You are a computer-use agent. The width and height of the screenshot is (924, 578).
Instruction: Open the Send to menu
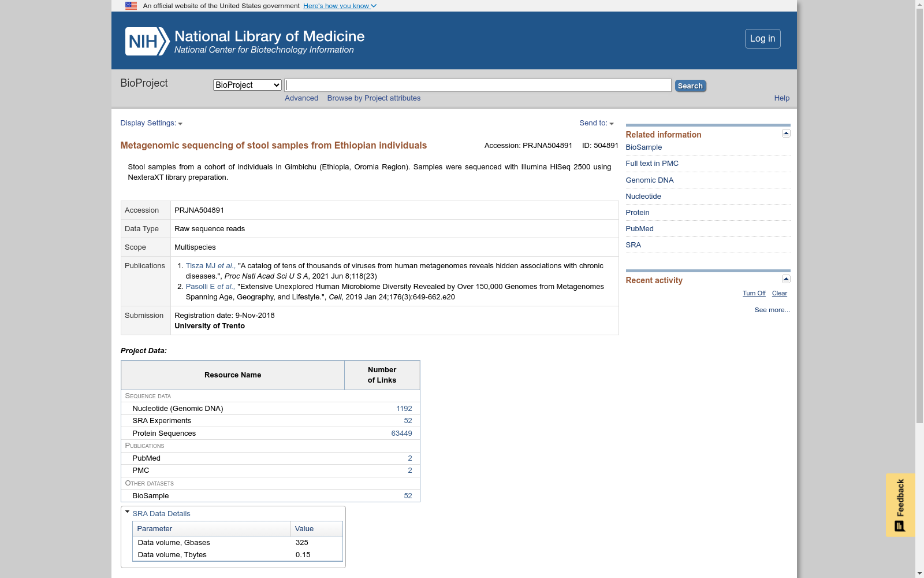[597, 123]
